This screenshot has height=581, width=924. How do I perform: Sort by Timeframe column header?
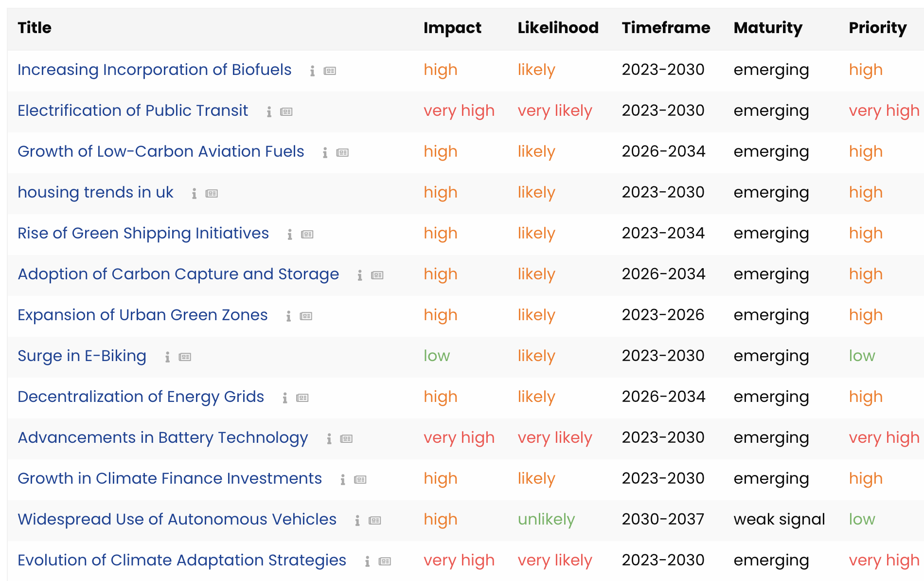coord(665,28)
